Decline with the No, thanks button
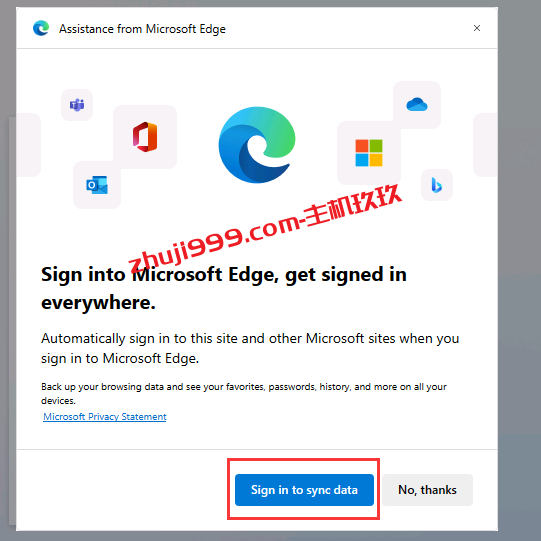Image resolution: width=541 pixels, height=541 pixels. pyautogui.click(x=427, y=490)
